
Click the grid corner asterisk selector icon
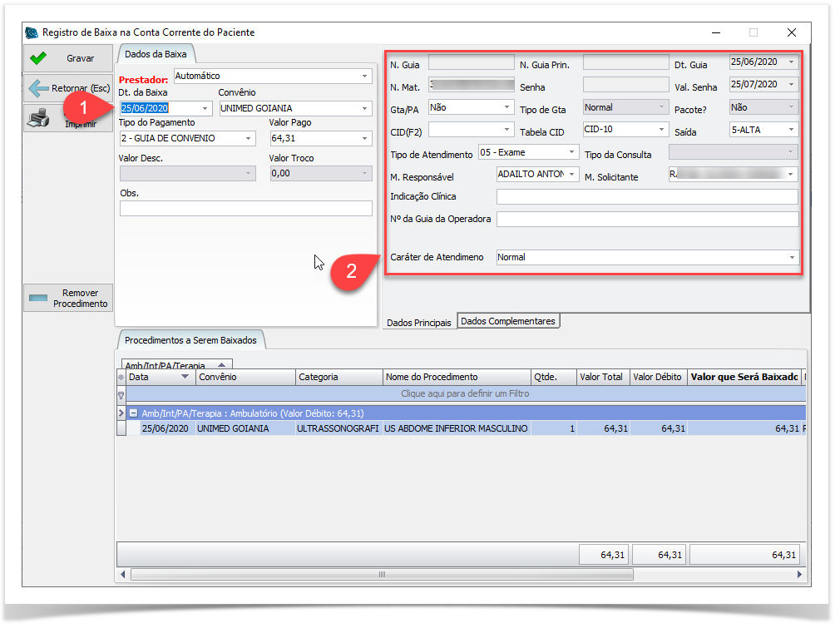point(121,377)
